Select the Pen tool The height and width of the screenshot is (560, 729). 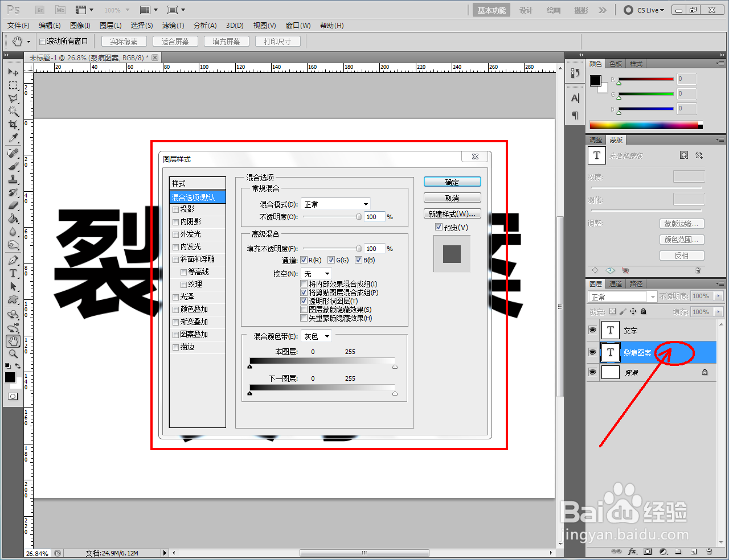(x=13, y=260)
